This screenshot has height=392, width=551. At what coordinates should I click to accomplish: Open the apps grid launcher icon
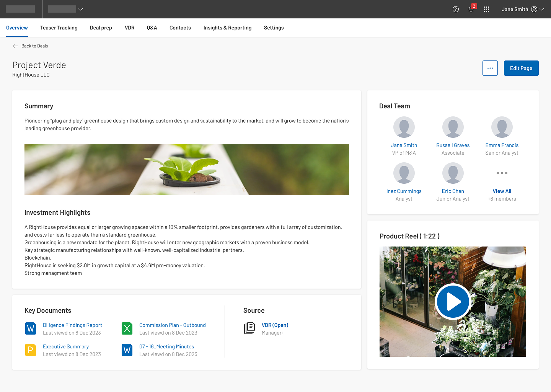tap(486, 9)
